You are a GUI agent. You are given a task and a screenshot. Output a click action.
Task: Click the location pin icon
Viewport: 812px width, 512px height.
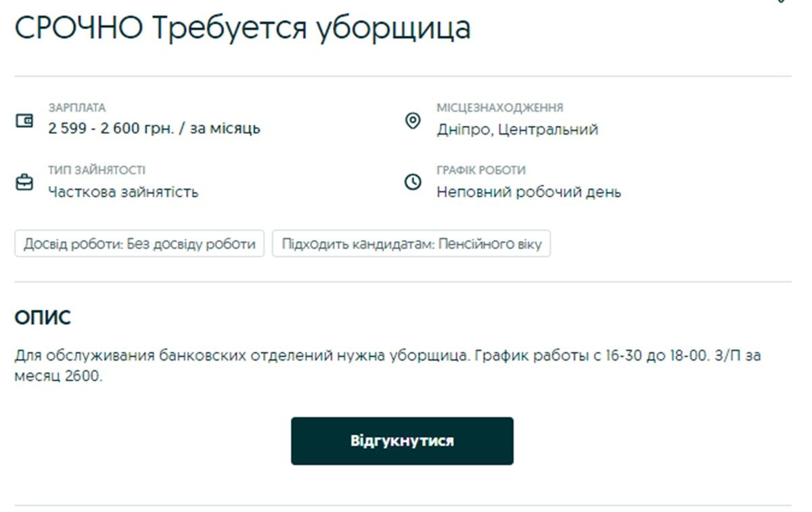(x=412, y=121)
